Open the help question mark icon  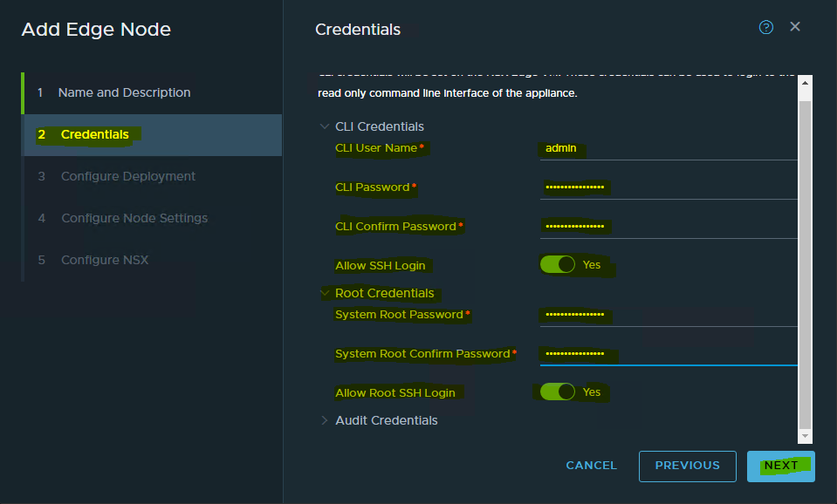pyautogui.click(x=766, y=27)
